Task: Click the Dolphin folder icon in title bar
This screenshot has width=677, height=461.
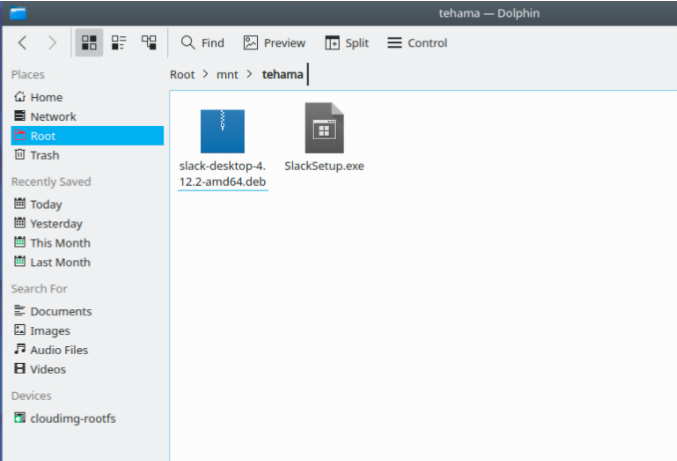Action: click(18, 13)
